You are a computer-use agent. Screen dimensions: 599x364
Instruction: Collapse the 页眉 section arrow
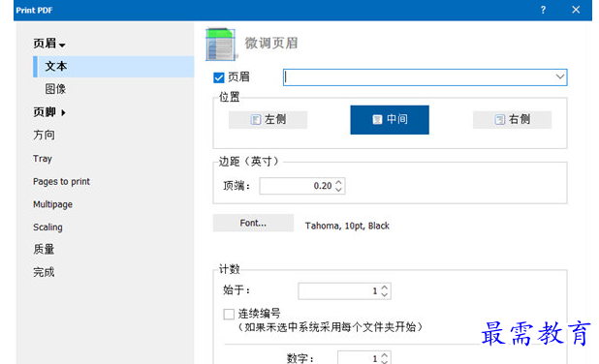[62, 45]
